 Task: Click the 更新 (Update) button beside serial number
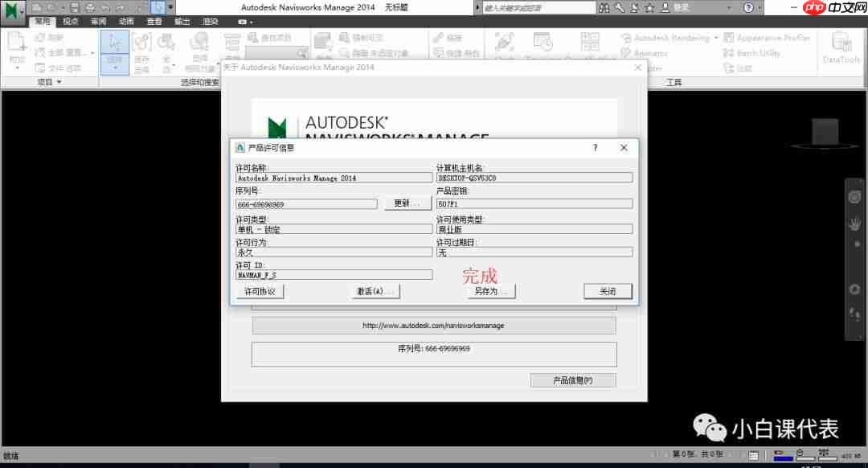407,203
